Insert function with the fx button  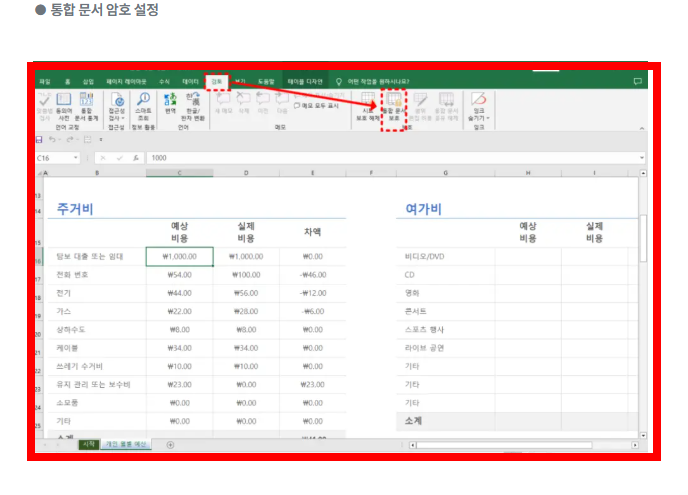coord(136,158)
